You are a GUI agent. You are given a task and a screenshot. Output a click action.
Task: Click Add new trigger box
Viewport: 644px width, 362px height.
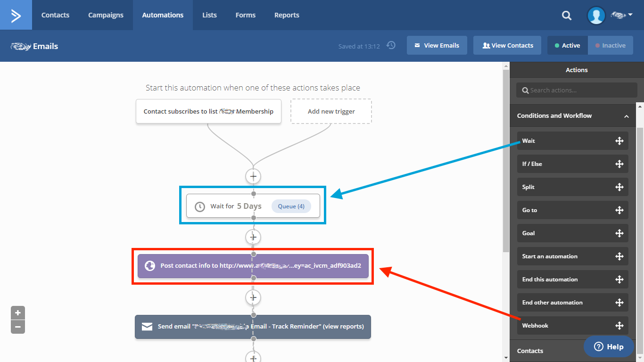coord(331,111)
